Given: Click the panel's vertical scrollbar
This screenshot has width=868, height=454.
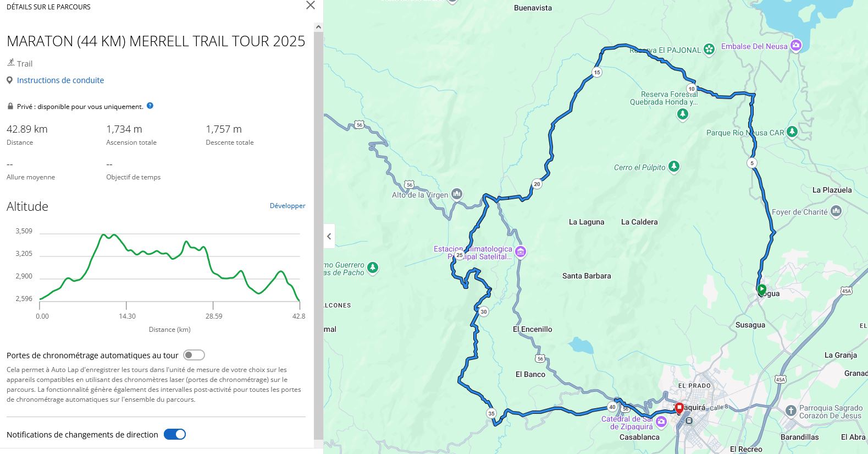Looking at the screenshot, I should tap(318, 231).
